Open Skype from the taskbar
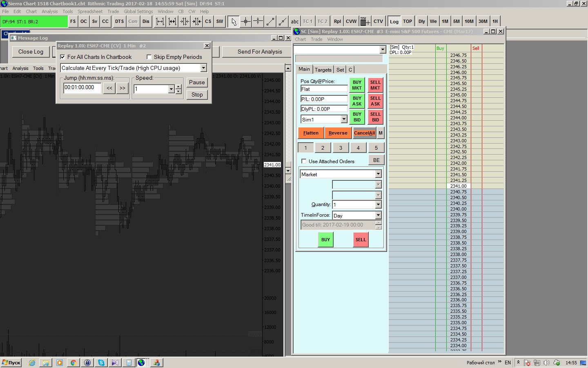The image size is (588, 368). [101, 363]
